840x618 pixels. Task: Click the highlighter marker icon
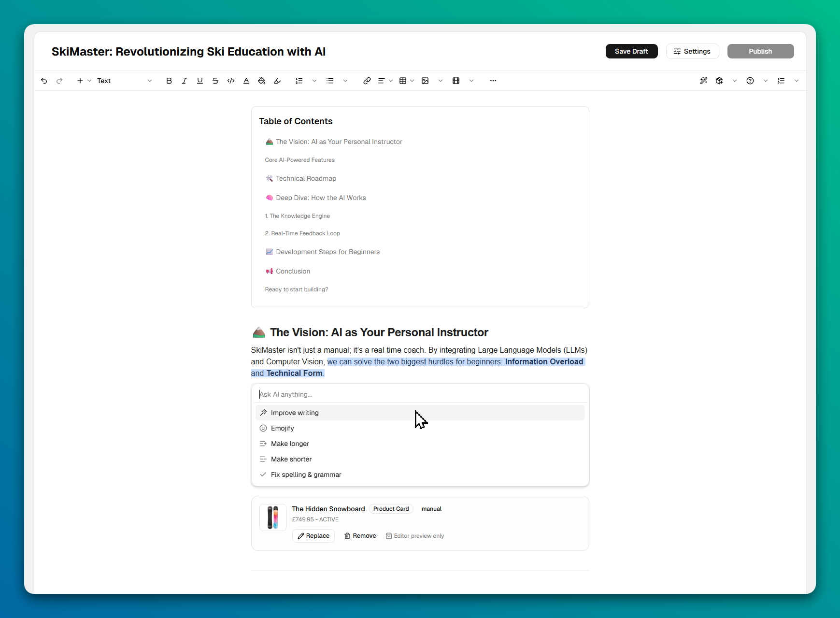[x=277, y=81]
